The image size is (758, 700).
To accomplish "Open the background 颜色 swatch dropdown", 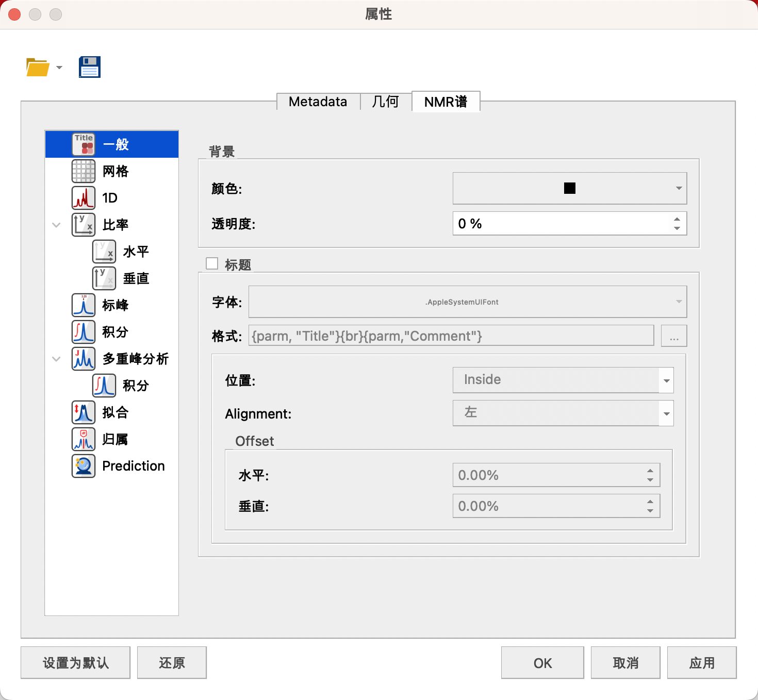I will (x=570, y=188).
